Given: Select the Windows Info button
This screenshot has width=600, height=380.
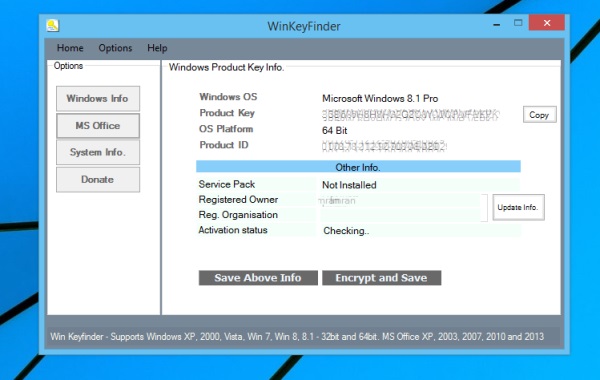Looking at the screenshot, I should [x=98, y=98].
